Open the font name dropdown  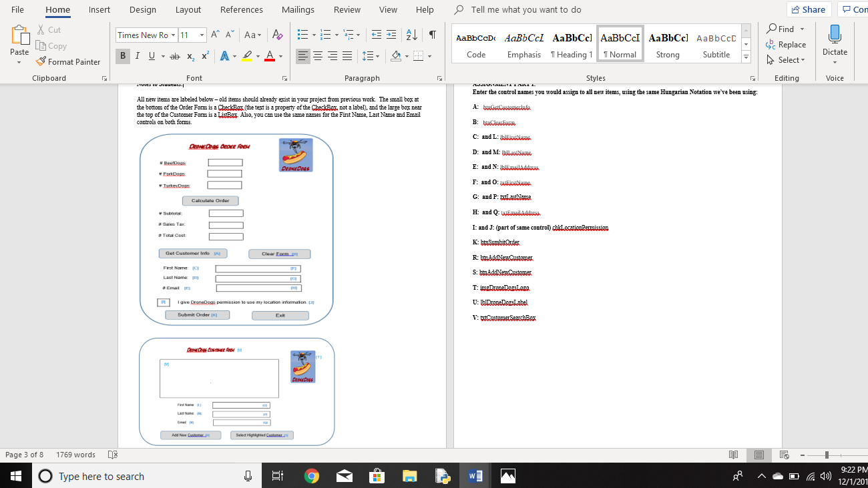(x=174, y=35)
